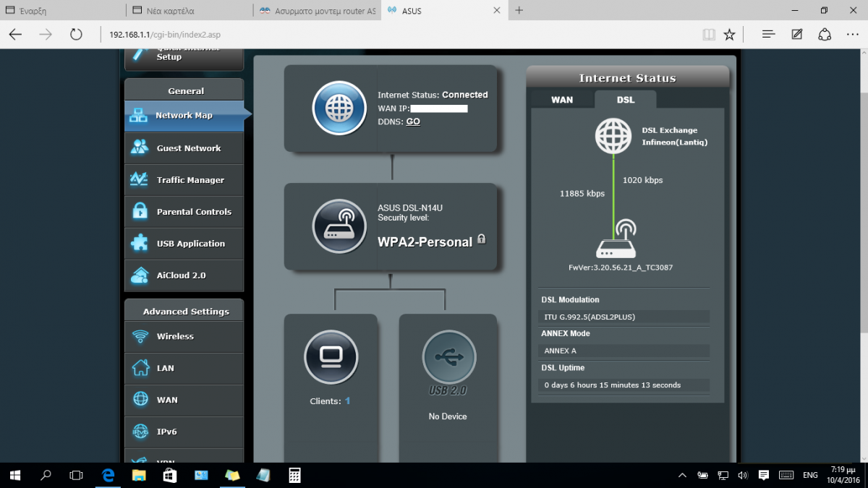Switch to the Νέα καρτέλα browser tab
This screenshot has width=868, height=488.
pyautogui.click(x=190, y=11)
